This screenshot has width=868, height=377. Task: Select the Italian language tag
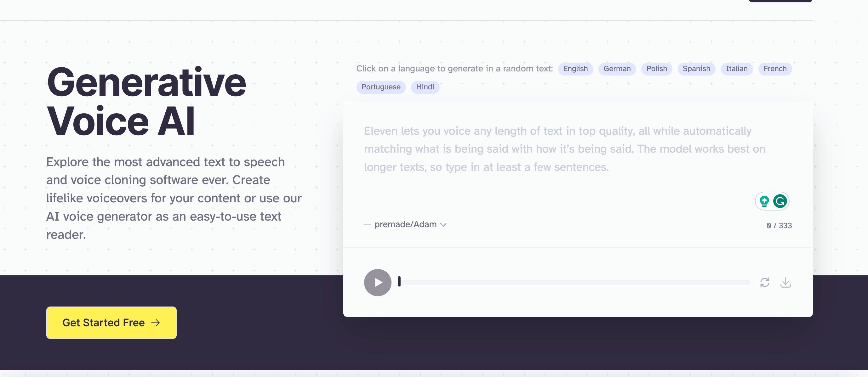click(736, 69)
